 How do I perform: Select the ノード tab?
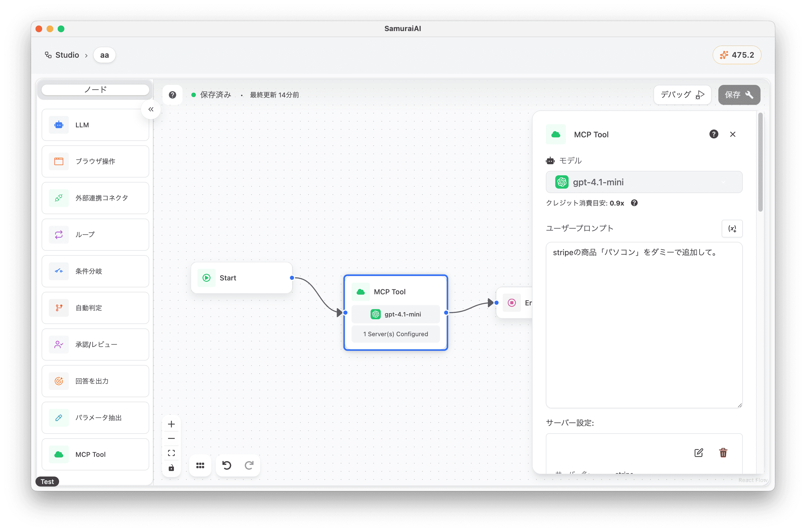[x=95, y=90]
